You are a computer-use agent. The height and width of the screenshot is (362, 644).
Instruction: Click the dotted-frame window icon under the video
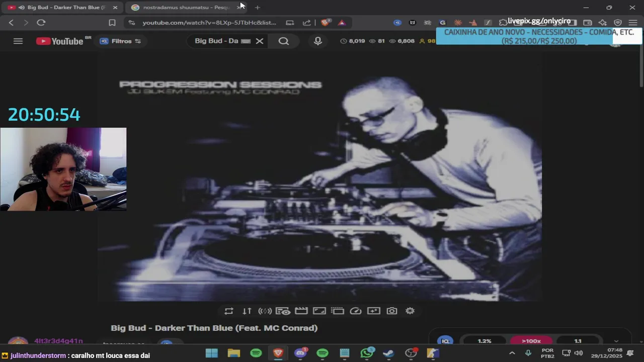coord(338,311)
